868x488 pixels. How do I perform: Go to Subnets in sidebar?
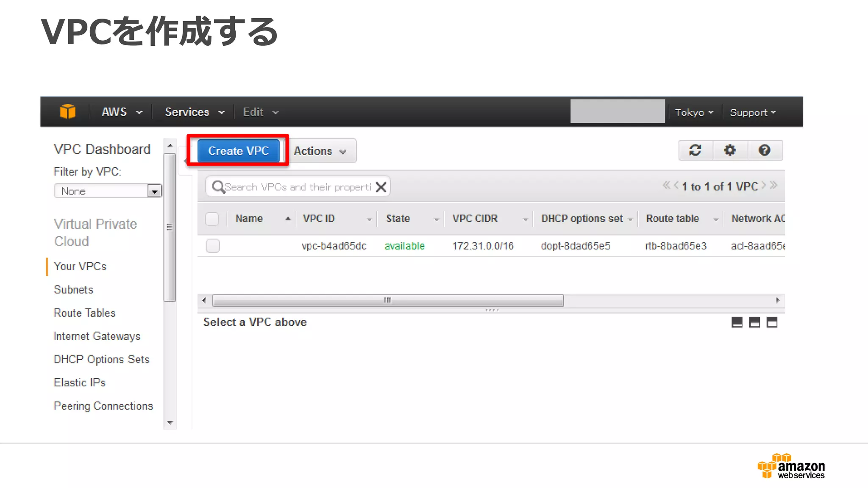(73, 290)
